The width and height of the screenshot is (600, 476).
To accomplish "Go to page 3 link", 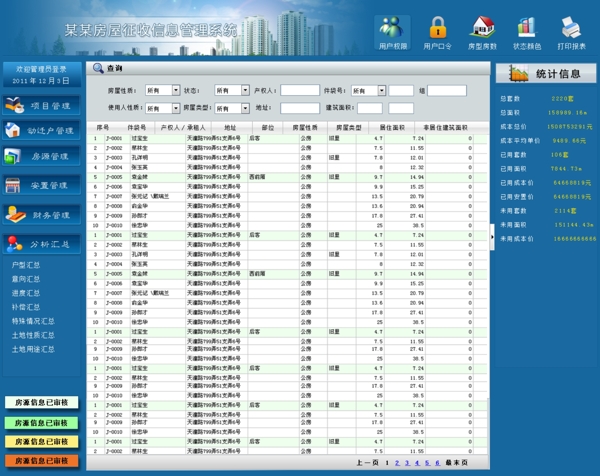I will click(407, 463).
